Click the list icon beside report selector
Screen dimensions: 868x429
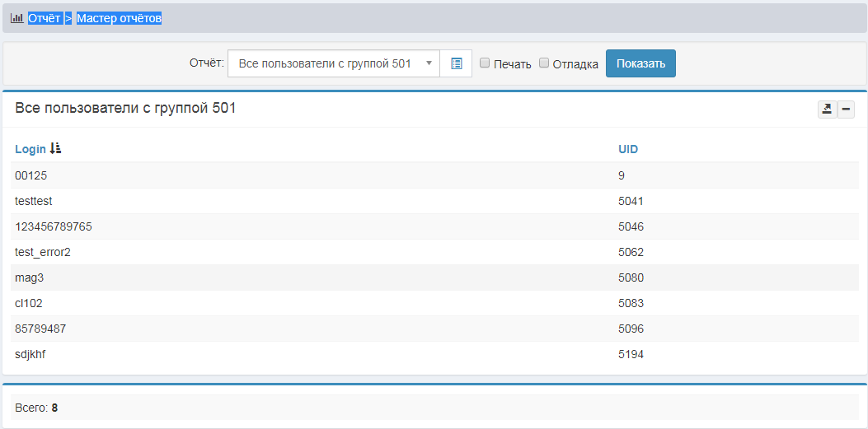coord(456,63)
